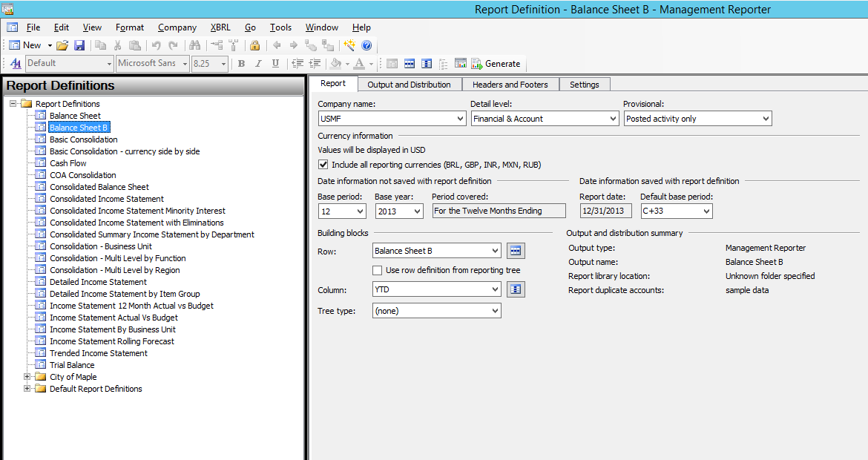Toggle Include all reporting currencies checkbox
Viewport: 868px width, 460px height.
pos(323,164)
